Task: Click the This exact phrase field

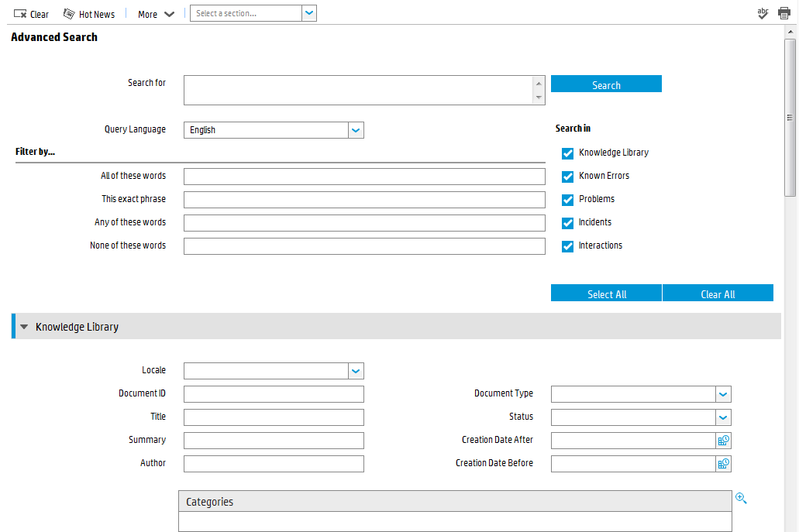Action: click(364, 200)
